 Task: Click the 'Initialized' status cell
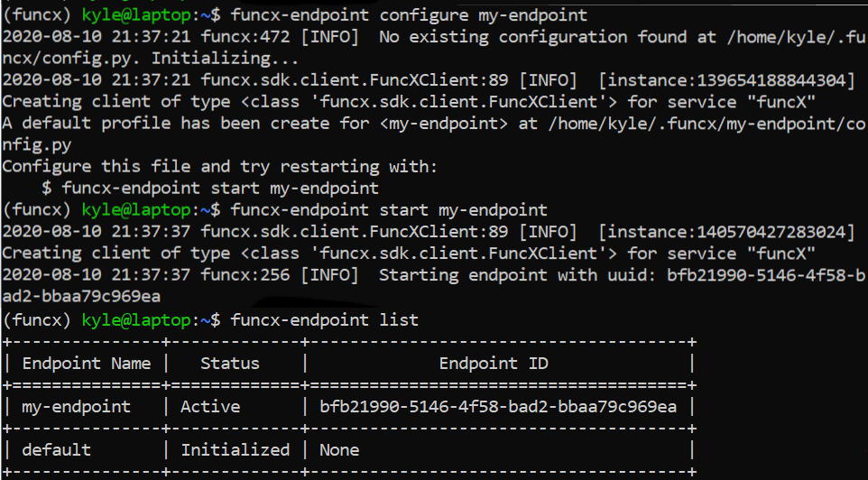[235, 449]
